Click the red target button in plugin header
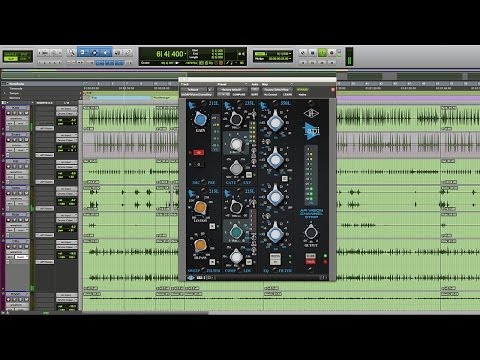The image size is (480, 360). point(332,90)
